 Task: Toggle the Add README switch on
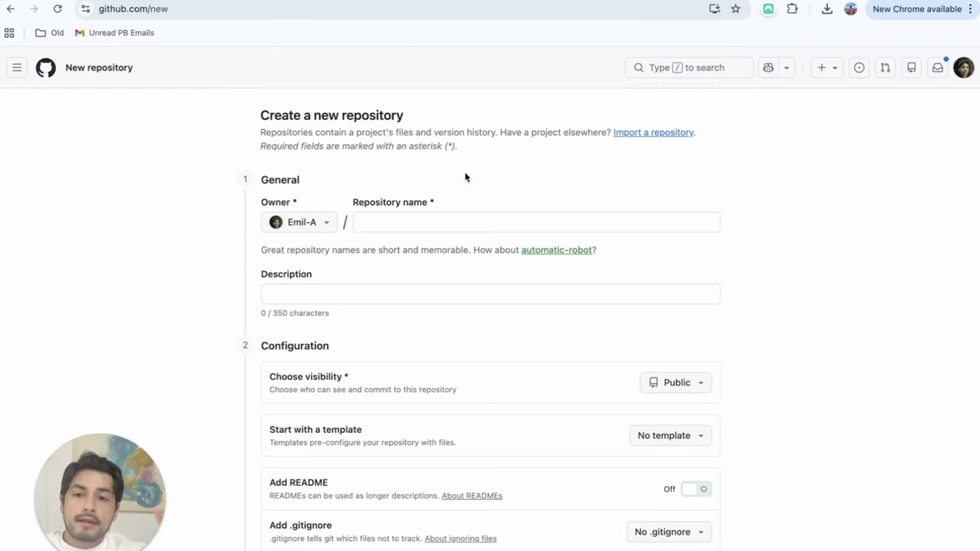tap(696, 489)
